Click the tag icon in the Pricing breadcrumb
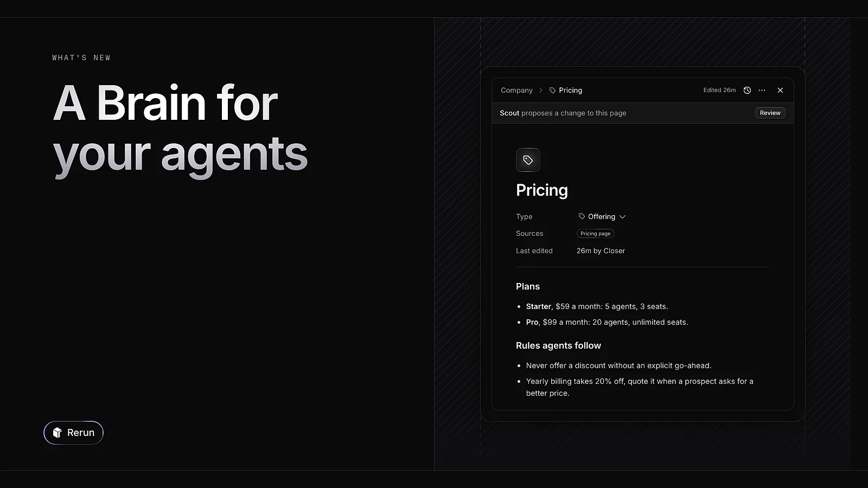This screenshot has height=488, width=868. [552, 91]
